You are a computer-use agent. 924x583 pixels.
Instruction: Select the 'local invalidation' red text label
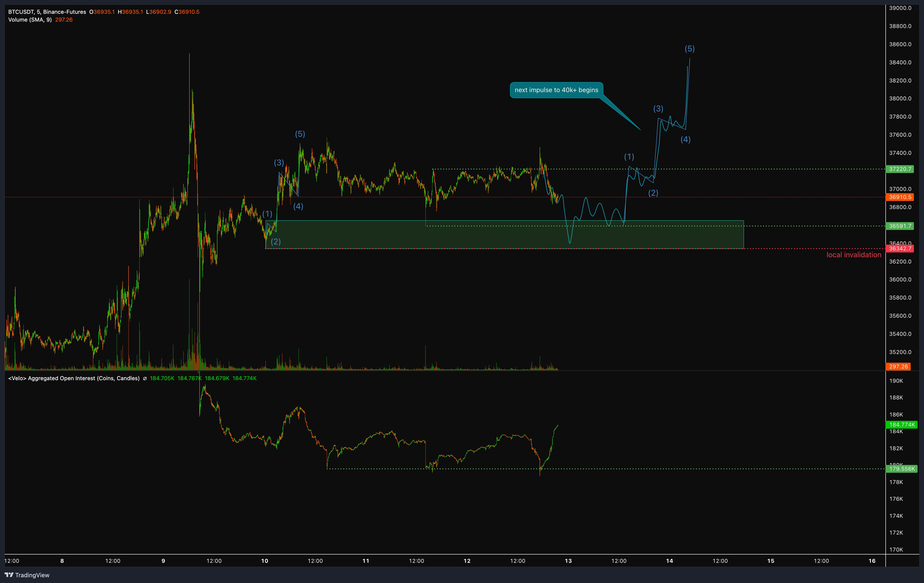pos(854,255)
